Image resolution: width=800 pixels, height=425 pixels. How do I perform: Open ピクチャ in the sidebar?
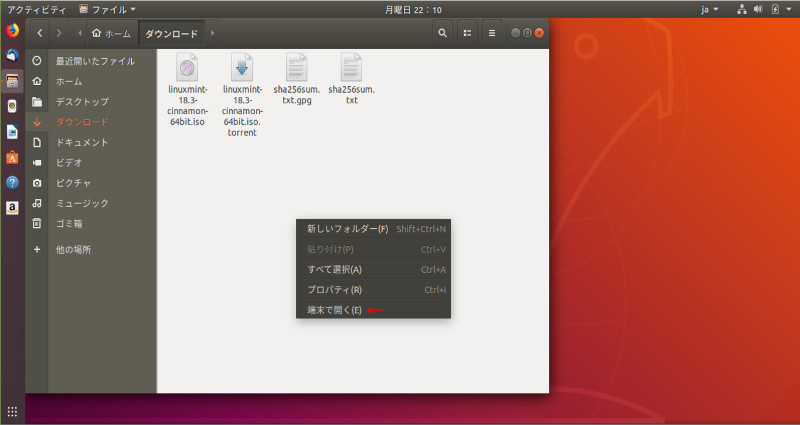91,183
